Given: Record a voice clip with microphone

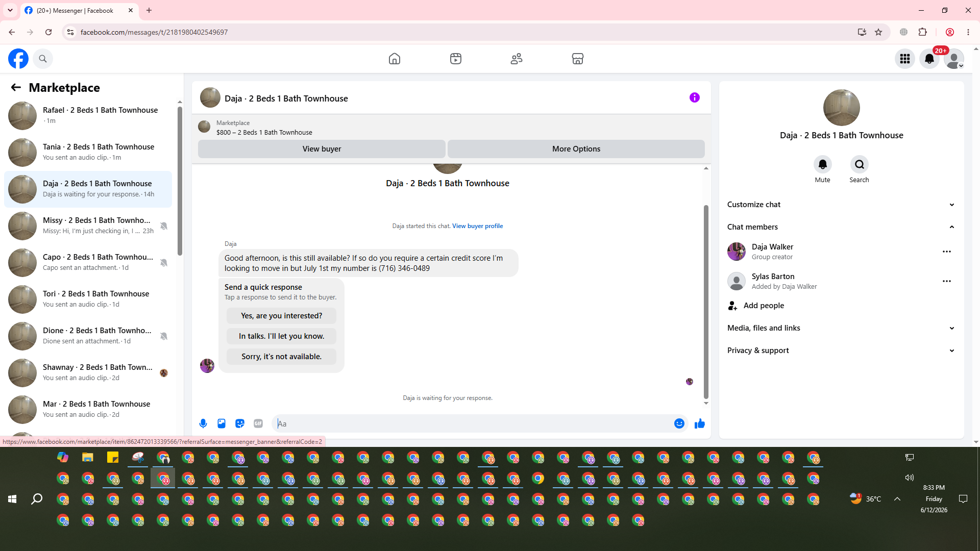Looking at the screenshot, I should (x=203, y=423).
